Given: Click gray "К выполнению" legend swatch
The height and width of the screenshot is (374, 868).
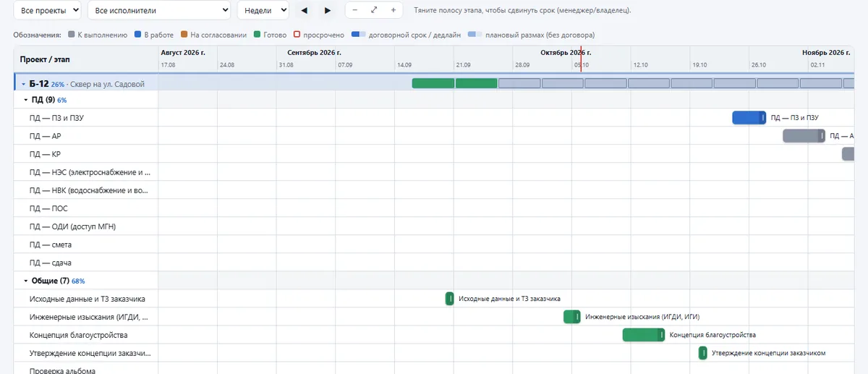Looking at the screenshot, I should (72, 34).
